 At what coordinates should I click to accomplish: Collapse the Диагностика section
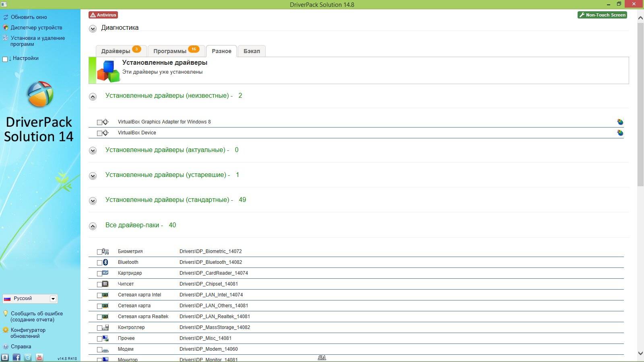pyautogui.click(x=93, y=29)
